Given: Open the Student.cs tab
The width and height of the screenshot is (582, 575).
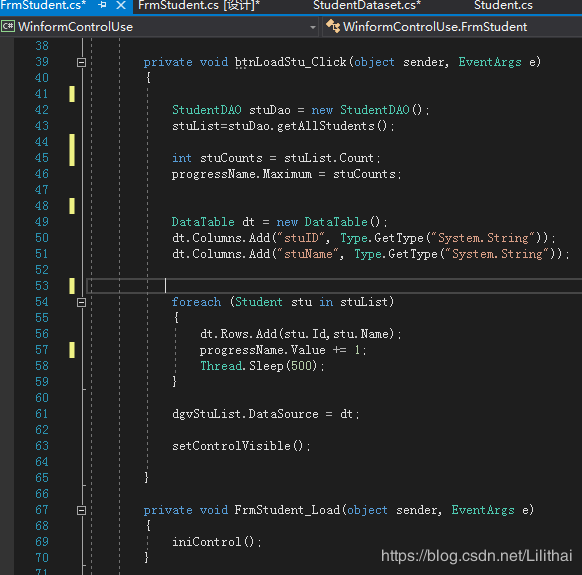Looking at the screenshot, I should [x=503, y=5].
